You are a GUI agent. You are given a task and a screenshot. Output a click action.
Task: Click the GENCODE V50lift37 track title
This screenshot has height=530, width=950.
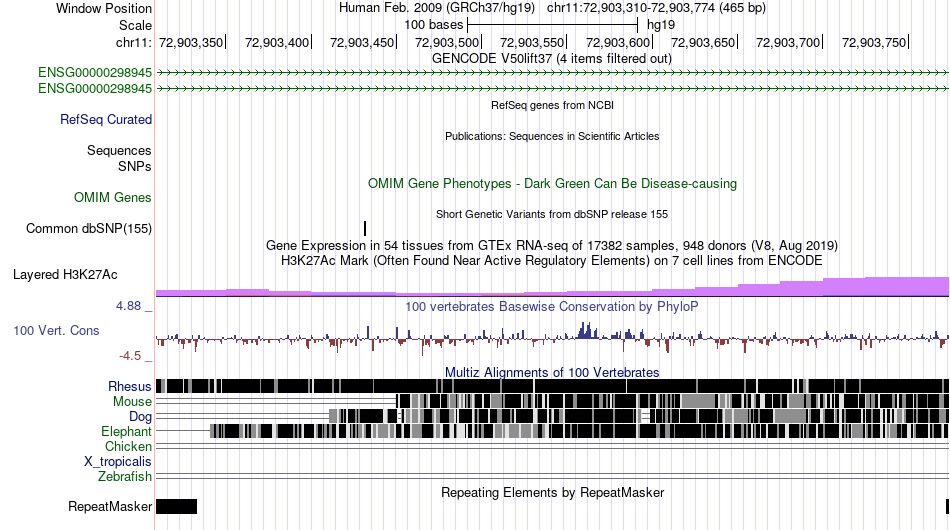point(551,59)
